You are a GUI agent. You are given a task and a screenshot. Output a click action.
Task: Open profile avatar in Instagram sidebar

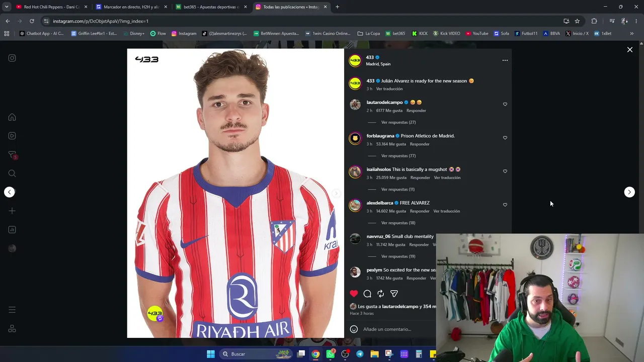(x=12, y=248)
